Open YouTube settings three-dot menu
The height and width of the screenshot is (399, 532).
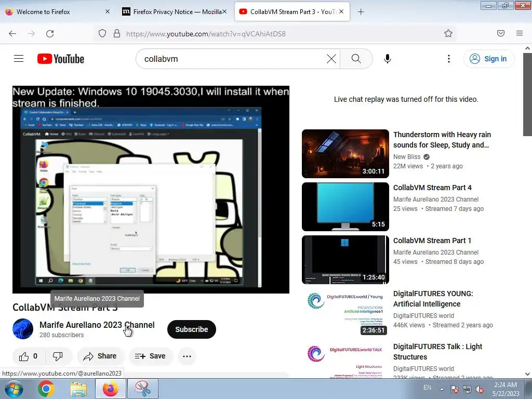coord(448,59)
